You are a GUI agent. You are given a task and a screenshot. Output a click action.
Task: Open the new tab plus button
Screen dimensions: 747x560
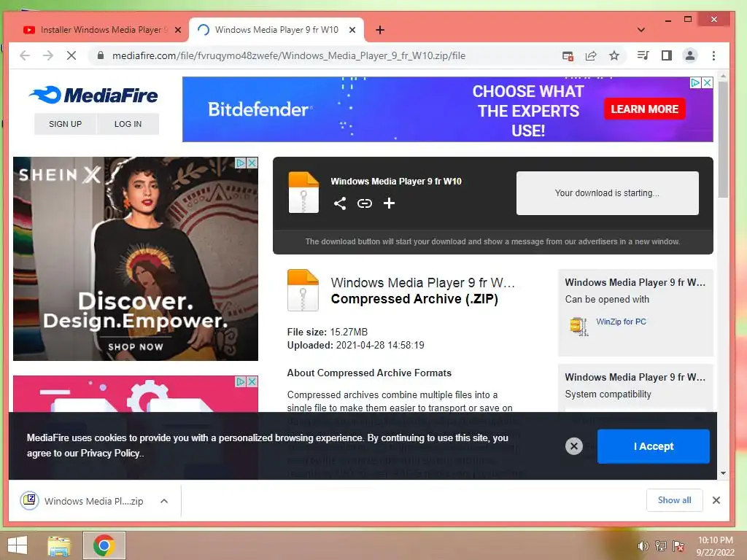(379, 30)
